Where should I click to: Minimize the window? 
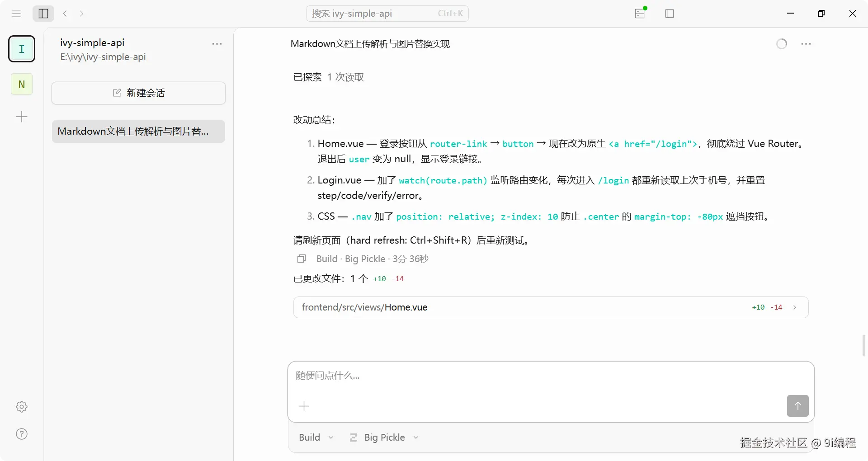click(790, 14)
